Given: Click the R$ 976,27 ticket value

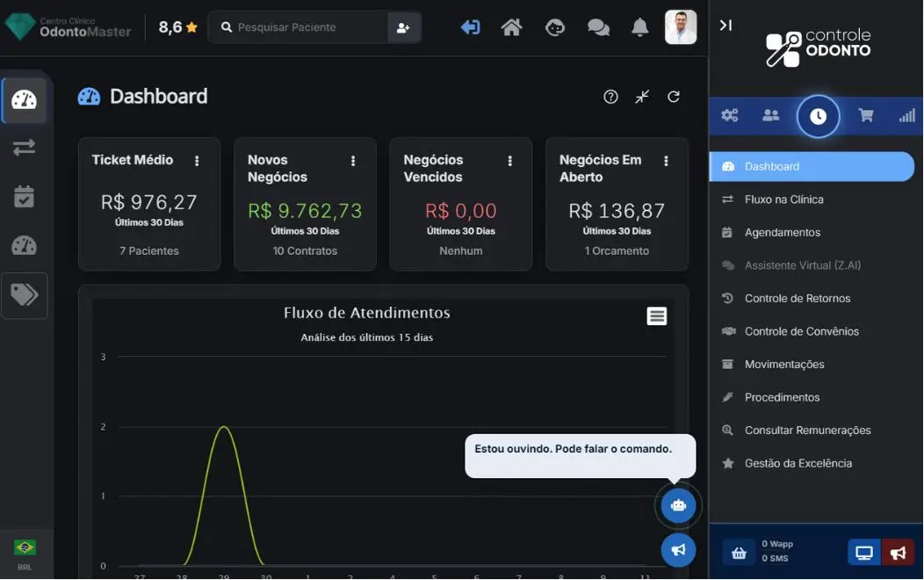Looking at the screenshot, I should pos(149,203).
